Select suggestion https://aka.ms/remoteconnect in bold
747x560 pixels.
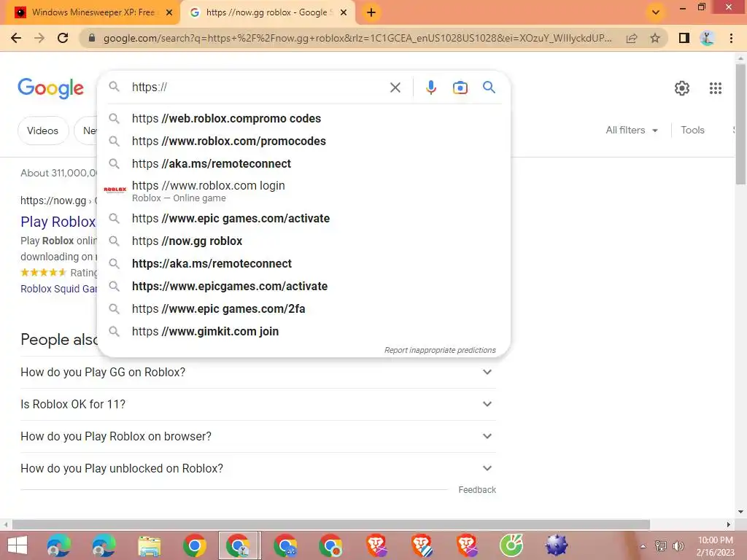tap(303, 263)
